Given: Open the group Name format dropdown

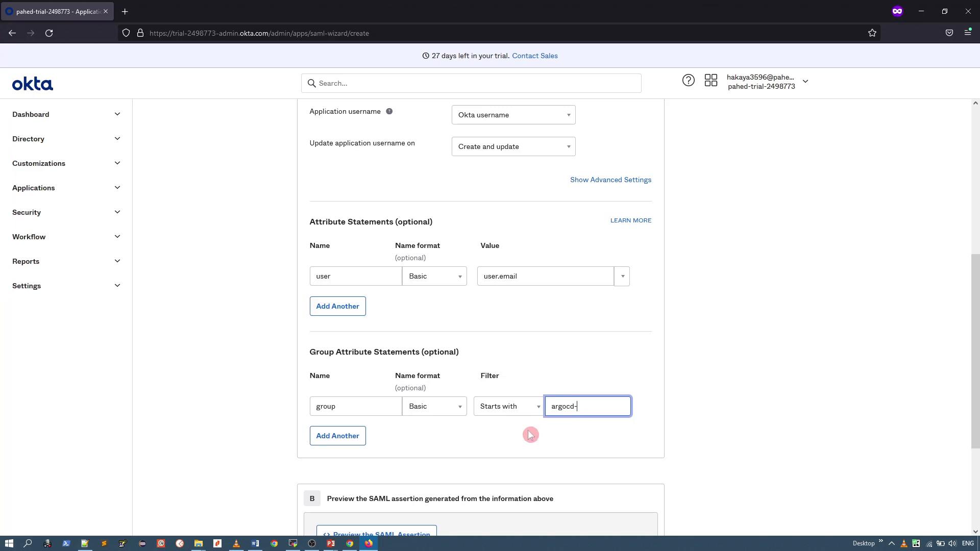Looking at the screenshot, I should pyautogui.click(x=434, y=406).
